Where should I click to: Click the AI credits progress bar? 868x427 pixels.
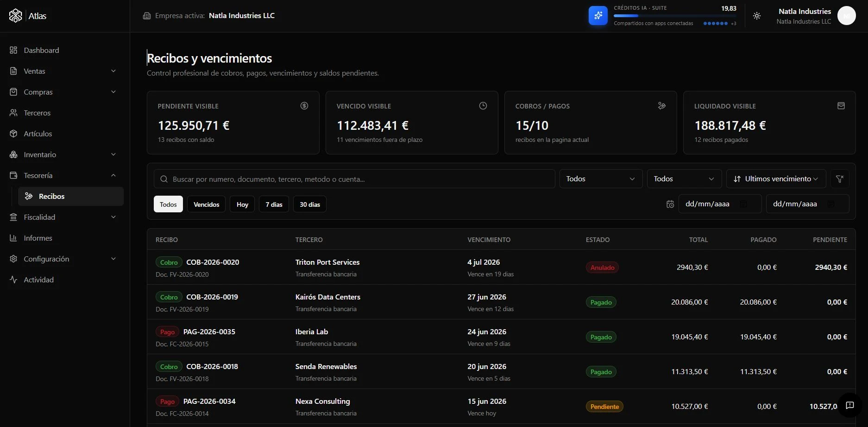click(675, 16)
